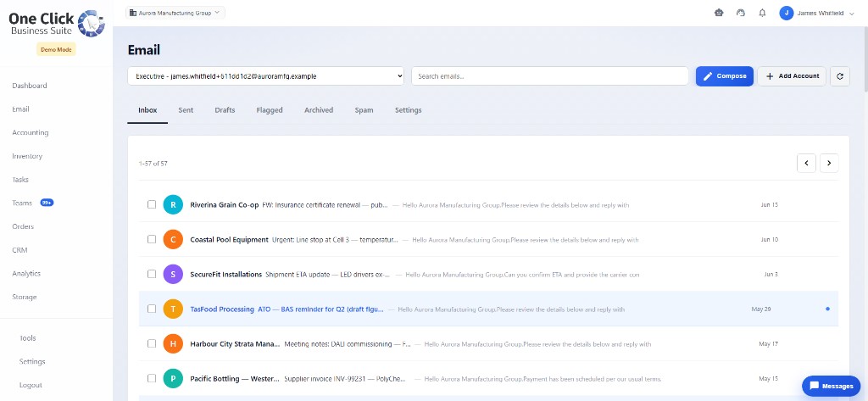Screen dimensions: 868x401
Task: Open the Supplier invoice INV-99231 email
Action: tap(345, 379)
